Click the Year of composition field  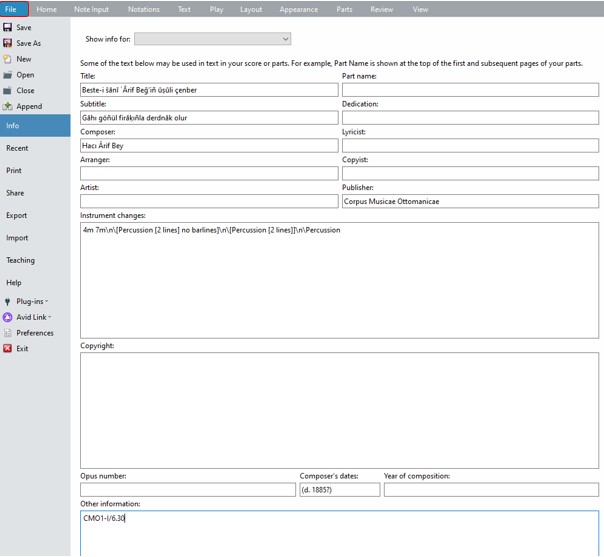[x=491, y=490]
